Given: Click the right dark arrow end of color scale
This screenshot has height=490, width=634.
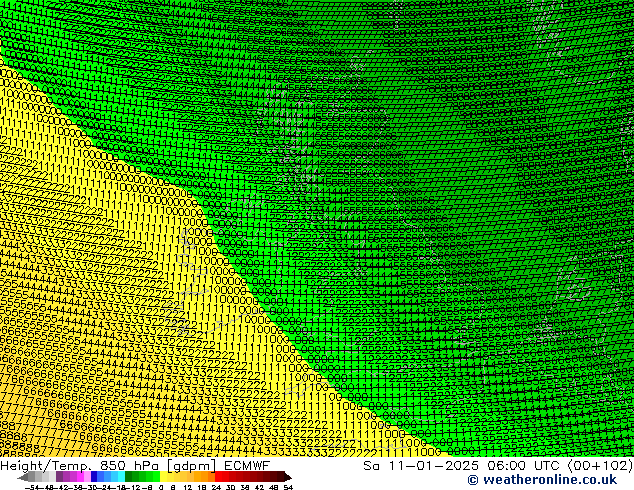Looking at the screenshot, I should (x=288, y=477).
